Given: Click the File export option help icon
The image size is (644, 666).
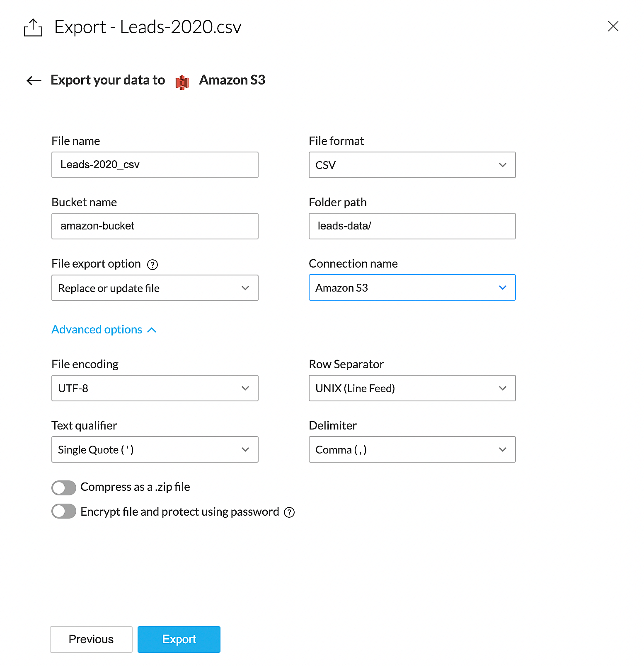Looking at the screenshot, I should point(153,265).
